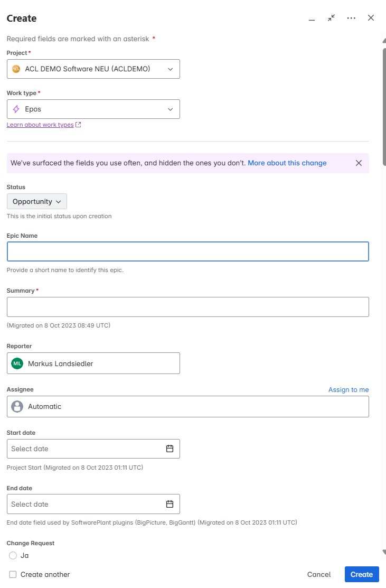Open the Reporter field selector
The width and height of the screenshot is (386, 588).
point(93,363)
